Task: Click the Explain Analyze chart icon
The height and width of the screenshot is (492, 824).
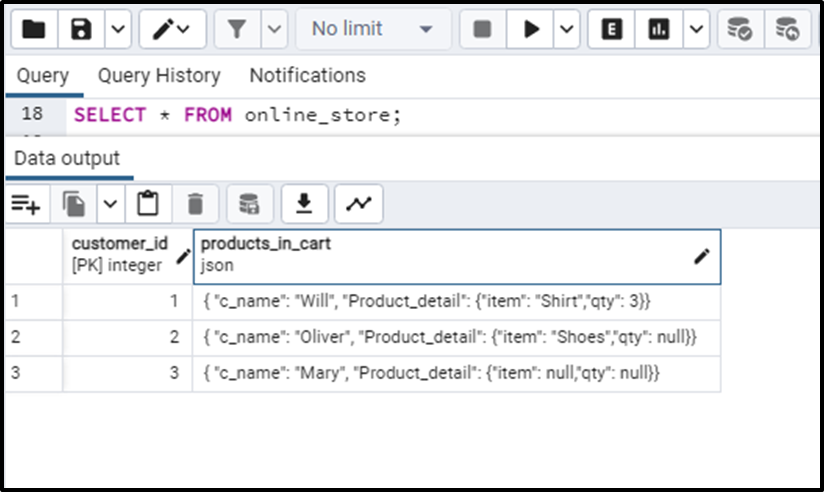Action: coord(658,29)
